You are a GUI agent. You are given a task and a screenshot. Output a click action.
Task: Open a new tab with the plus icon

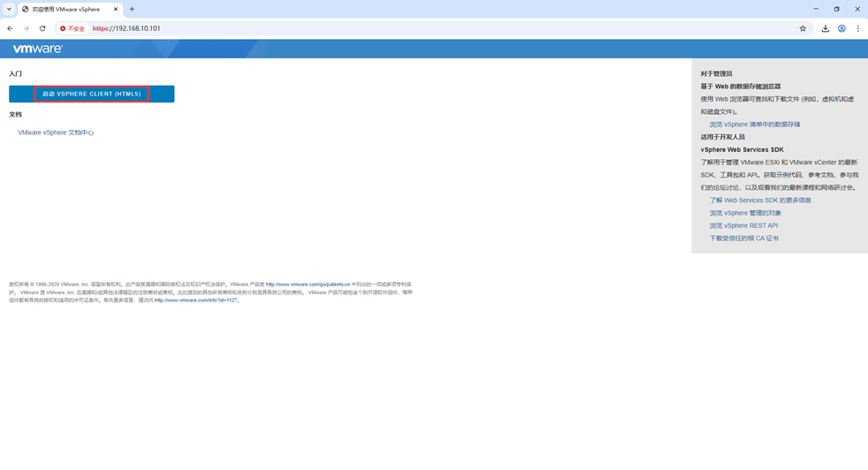[x=132, y=9]
